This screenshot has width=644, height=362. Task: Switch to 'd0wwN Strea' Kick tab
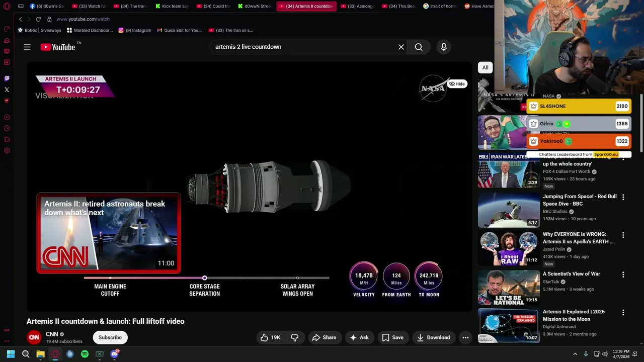pyautogui.click(x=255, y=6)
